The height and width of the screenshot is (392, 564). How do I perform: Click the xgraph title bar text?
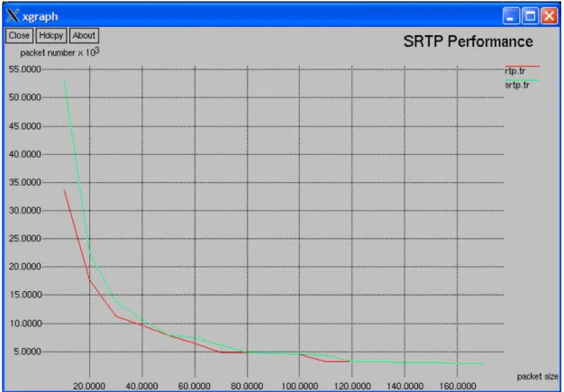coord(40,16)
